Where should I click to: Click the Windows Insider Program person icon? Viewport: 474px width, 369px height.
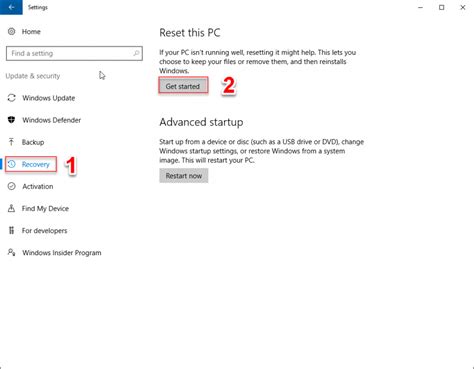12,252
